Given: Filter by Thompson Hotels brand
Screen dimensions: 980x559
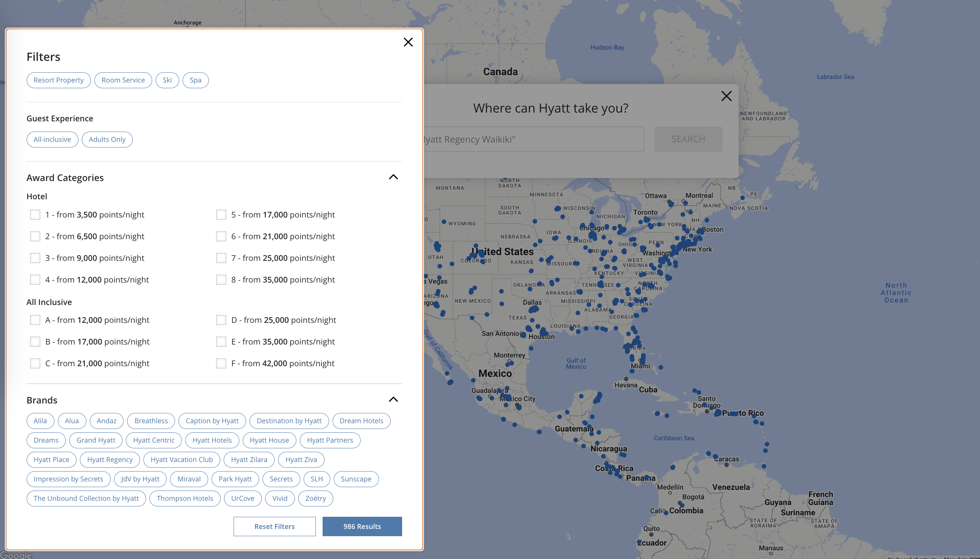Looking at the screenshot, I should tap(185, 498).
